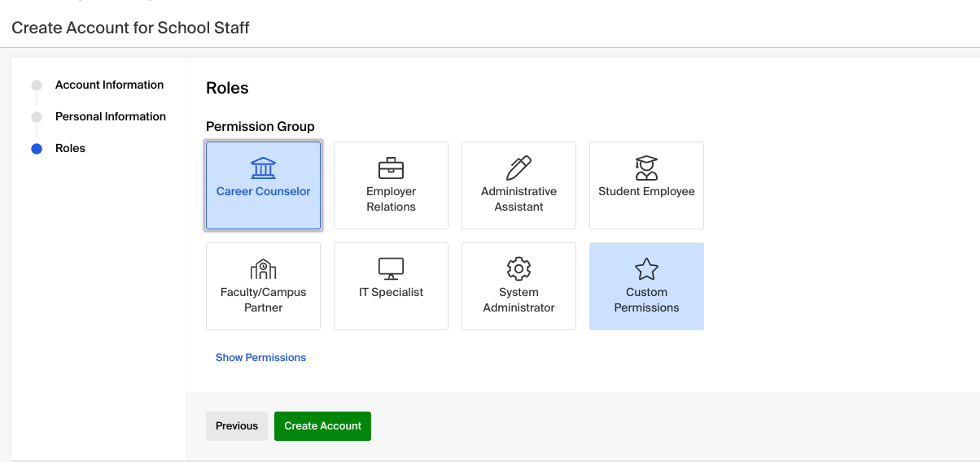The height and width of the screenshot is (462, 980).
Task: Select the Roles step in sidebar
Action: tap(70, 149)
